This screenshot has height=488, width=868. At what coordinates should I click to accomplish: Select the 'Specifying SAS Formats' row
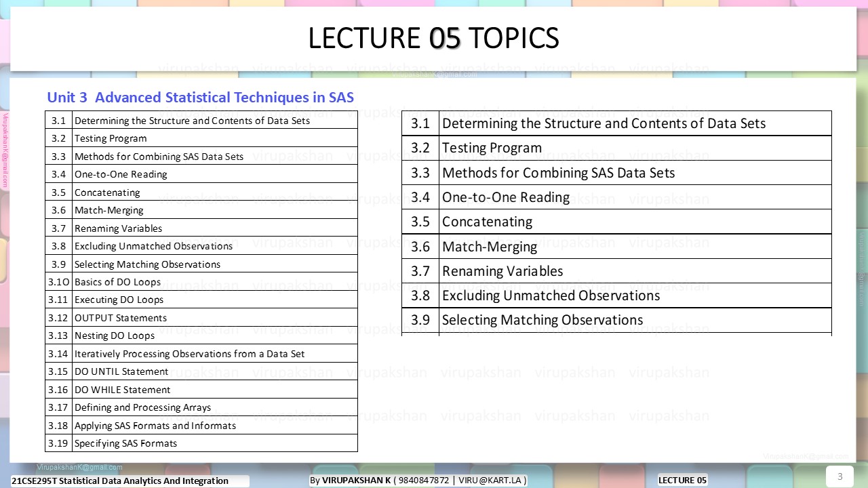tap(201, 443)
